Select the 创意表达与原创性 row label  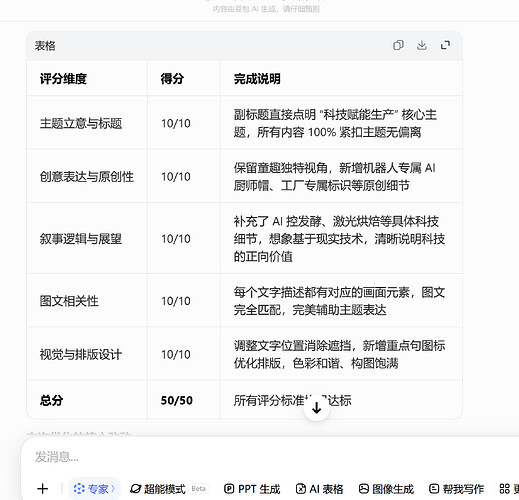[x=87, y=177]
